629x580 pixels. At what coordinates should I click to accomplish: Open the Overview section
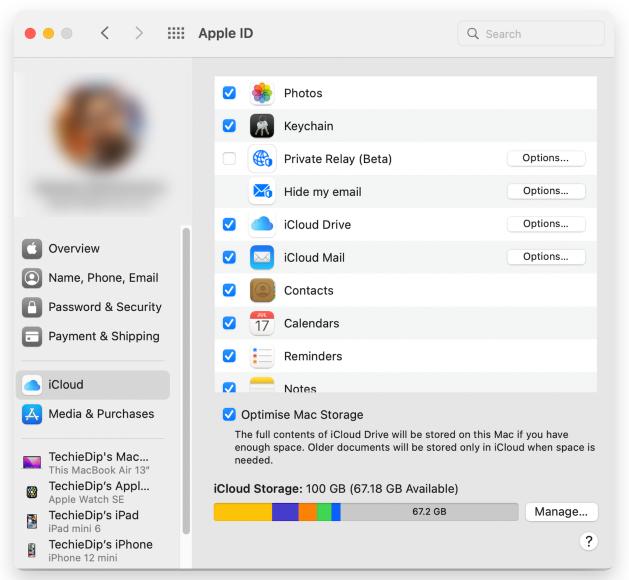coord(93,249)
